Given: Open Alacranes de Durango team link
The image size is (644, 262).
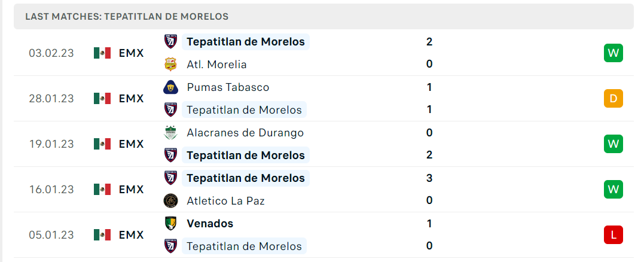Looking at the screenshot, I should (x=245, y=133).
